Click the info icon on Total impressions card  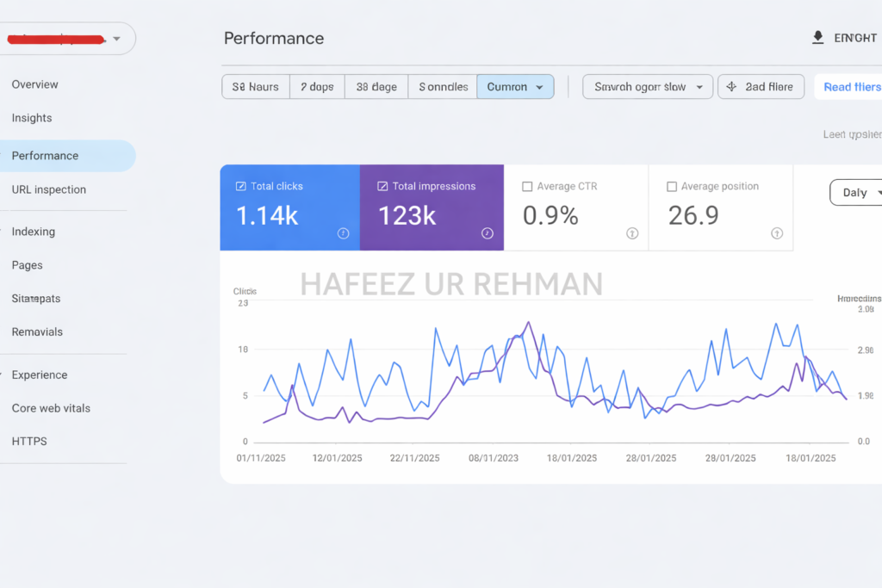pos(488,233)
